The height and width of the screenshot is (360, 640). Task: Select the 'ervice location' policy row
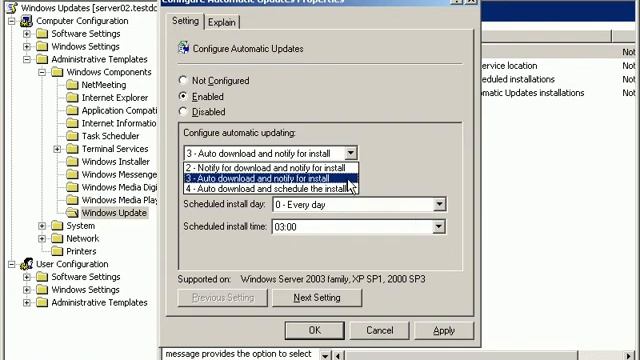[x=559, y=66]
